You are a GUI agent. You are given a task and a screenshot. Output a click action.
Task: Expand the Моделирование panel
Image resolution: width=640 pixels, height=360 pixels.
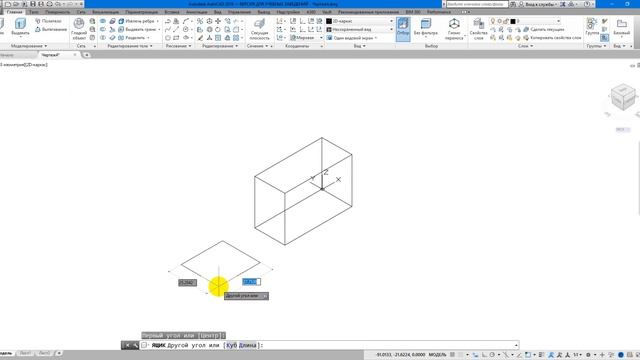coord(29,46)
